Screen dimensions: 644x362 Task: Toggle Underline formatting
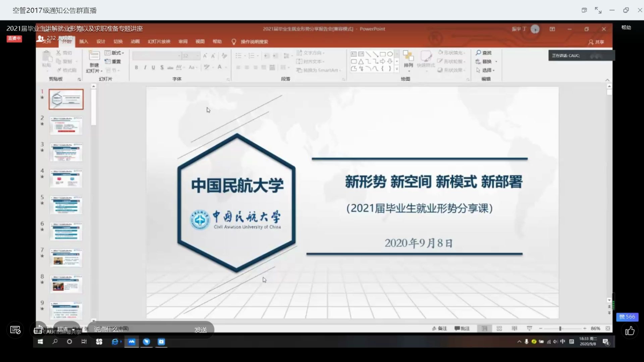click(153, 67)
